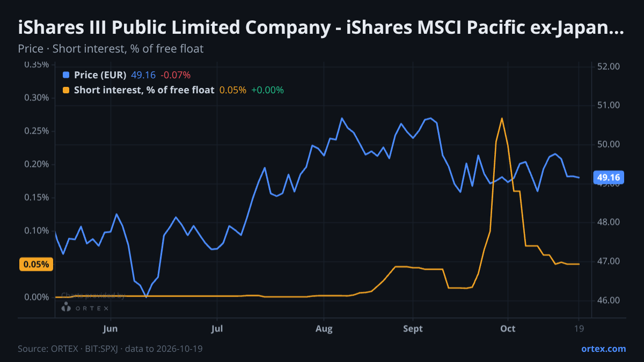Viewport: 644px width, 362px height.
Task: Click the +0.00% change value in the legend
Action: pos(267,90)
